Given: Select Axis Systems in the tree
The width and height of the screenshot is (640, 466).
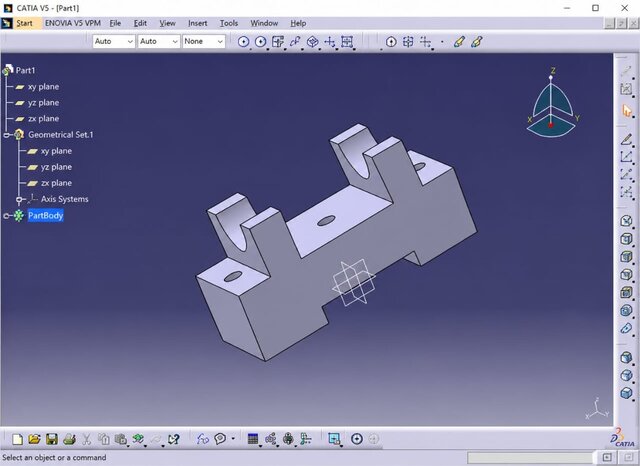Looking at the screenshot, I should (x=64, y=199).
